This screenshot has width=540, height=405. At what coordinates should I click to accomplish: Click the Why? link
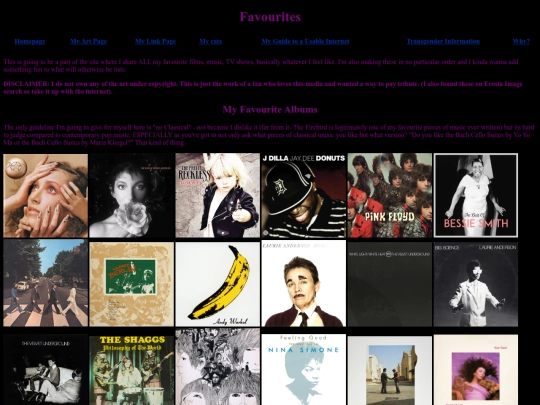521,41
